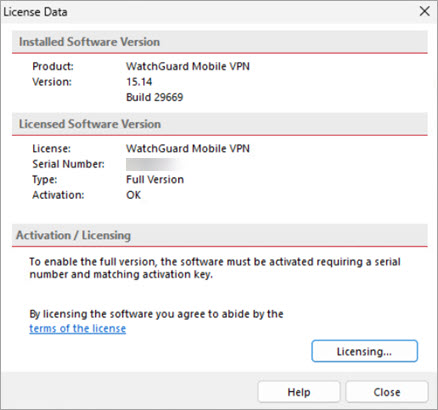This screenshot has width=438, height=410.
Task: Select the version value 15.14
Action: (x=139, y=82)
